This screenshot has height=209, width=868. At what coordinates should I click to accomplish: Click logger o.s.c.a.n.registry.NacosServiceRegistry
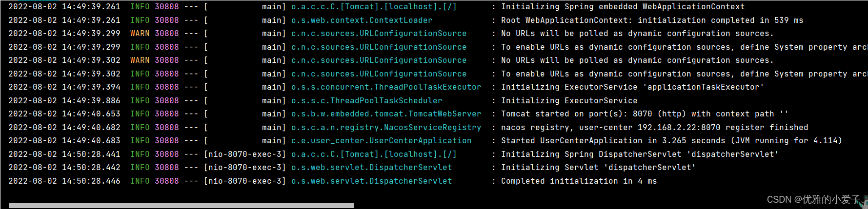click(386, 128)
